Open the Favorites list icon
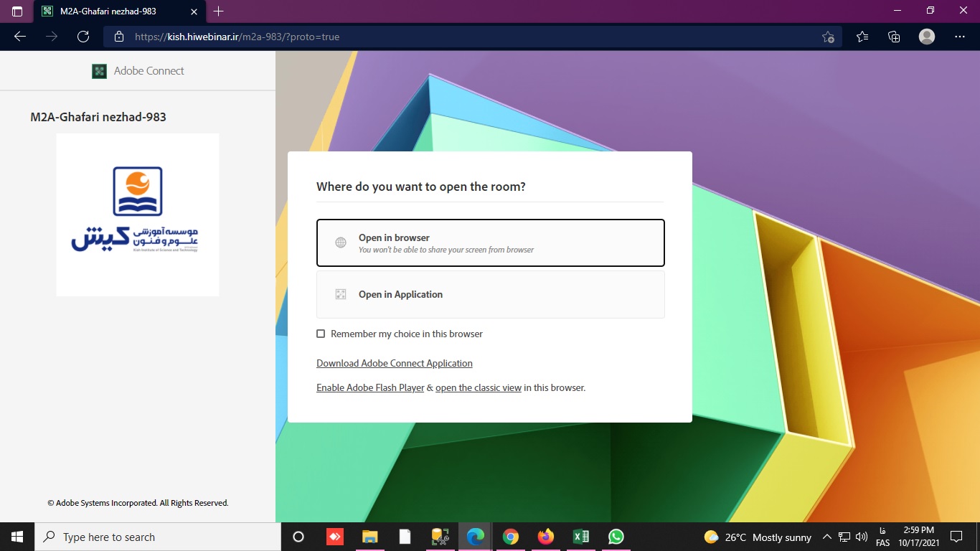Image resolution: width=980 pixels, height=551 pixels. point(862,37)
